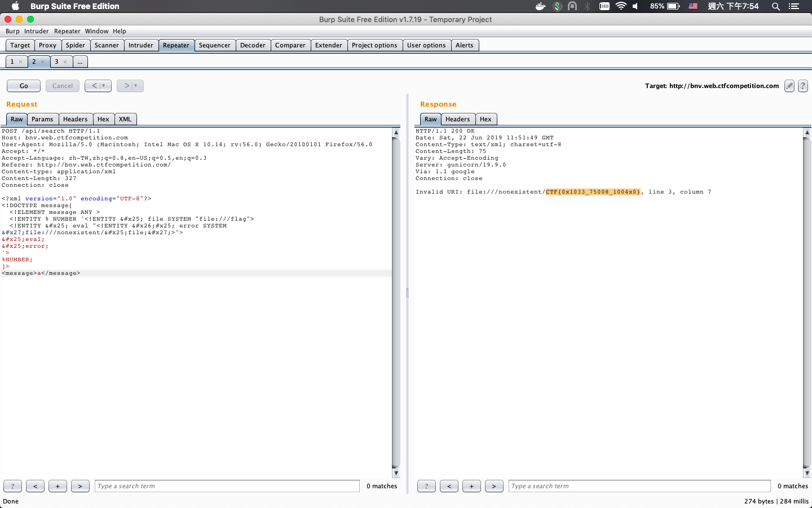The height and width of the screenshot is (508, 812).
Task: Click the Bluetooth menu bar icon
Action: 588,6
